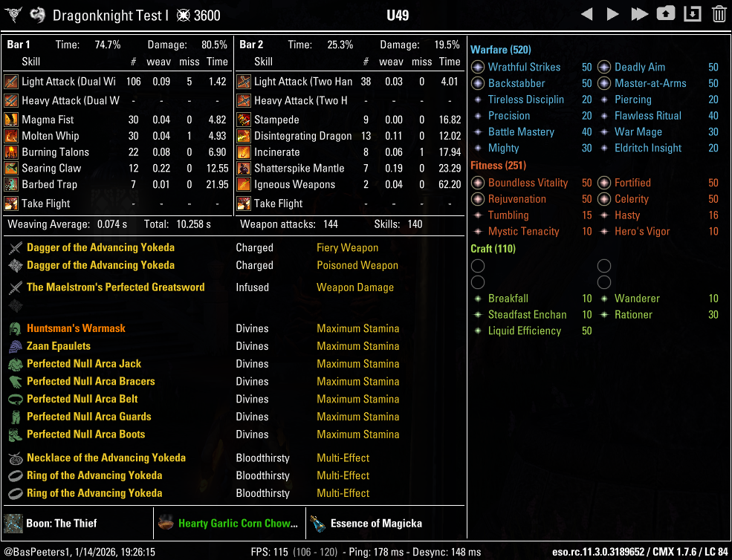Click the Craft (110) heading
Image resolution: width=732 pixels, height=560 pixels.
(x=493, y=249)
